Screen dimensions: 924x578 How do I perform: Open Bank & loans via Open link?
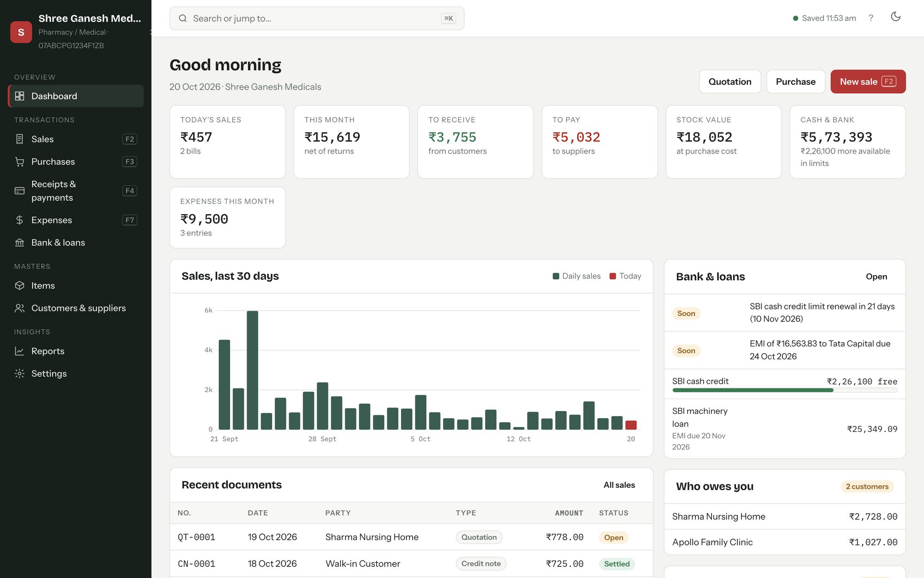coord(876,277)
